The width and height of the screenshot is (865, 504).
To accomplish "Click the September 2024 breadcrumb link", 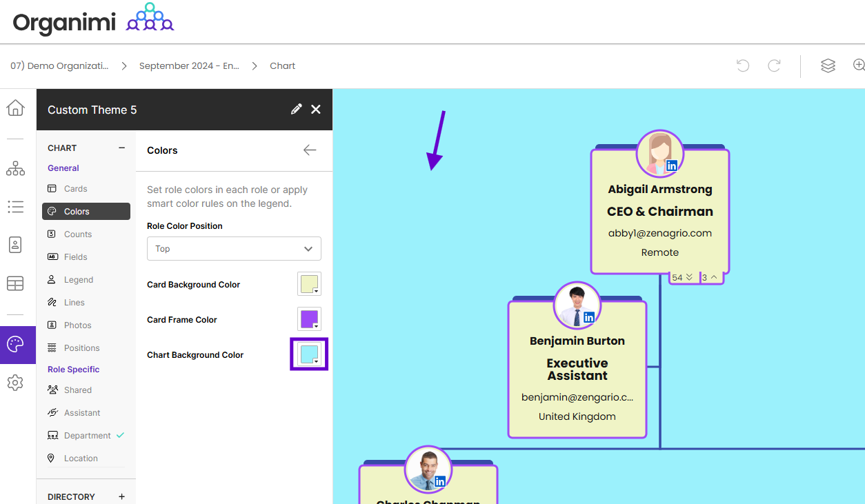I will (x=189, y=66).
